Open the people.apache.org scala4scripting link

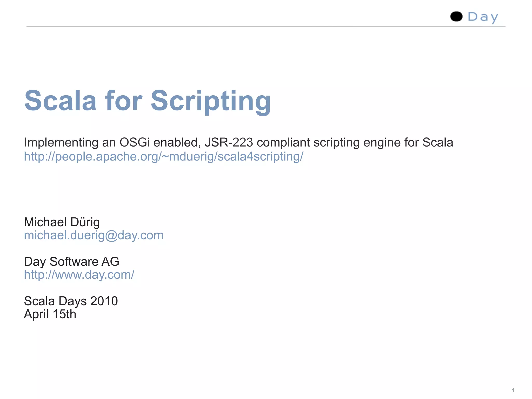(x=163, y=157)
